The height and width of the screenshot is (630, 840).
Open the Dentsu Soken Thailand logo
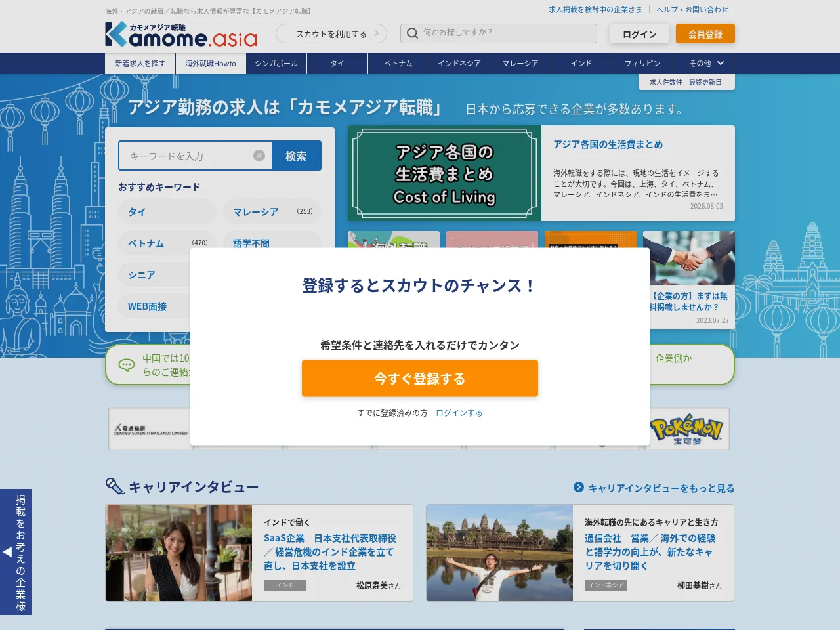150,429
